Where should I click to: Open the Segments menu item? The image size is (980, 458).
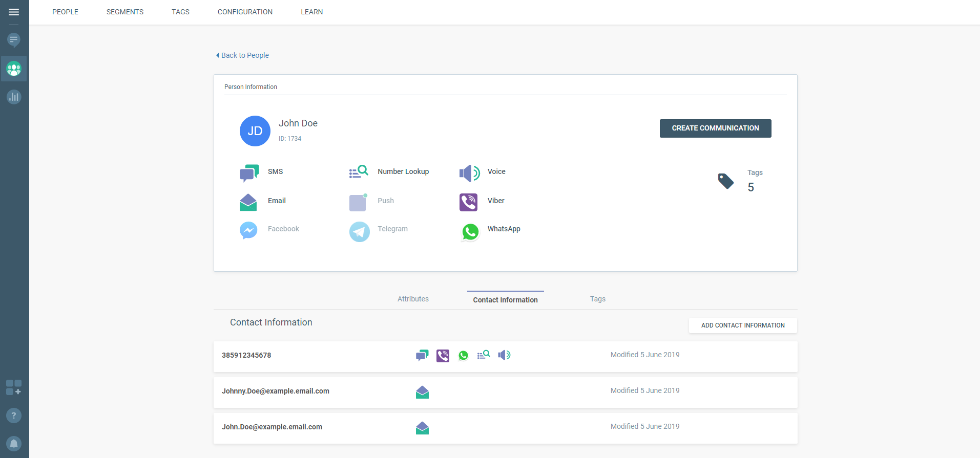tap(125, 12)
